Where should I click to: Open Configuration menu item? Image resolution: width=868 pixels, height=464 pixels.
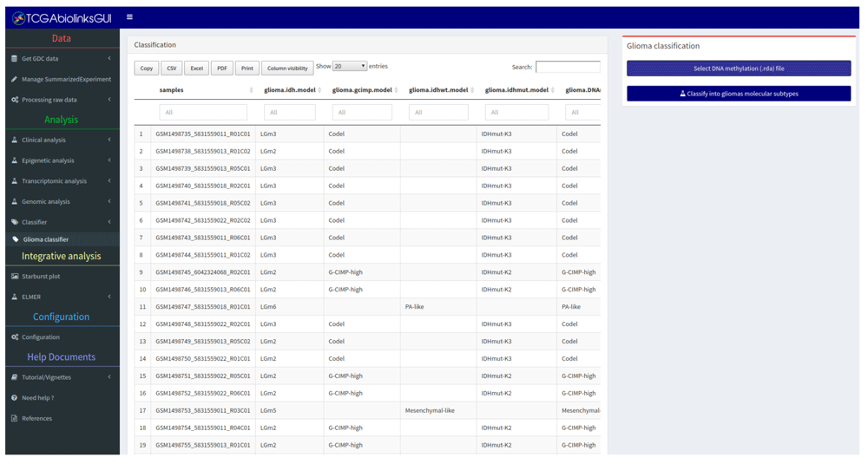[x=62, y=337]
